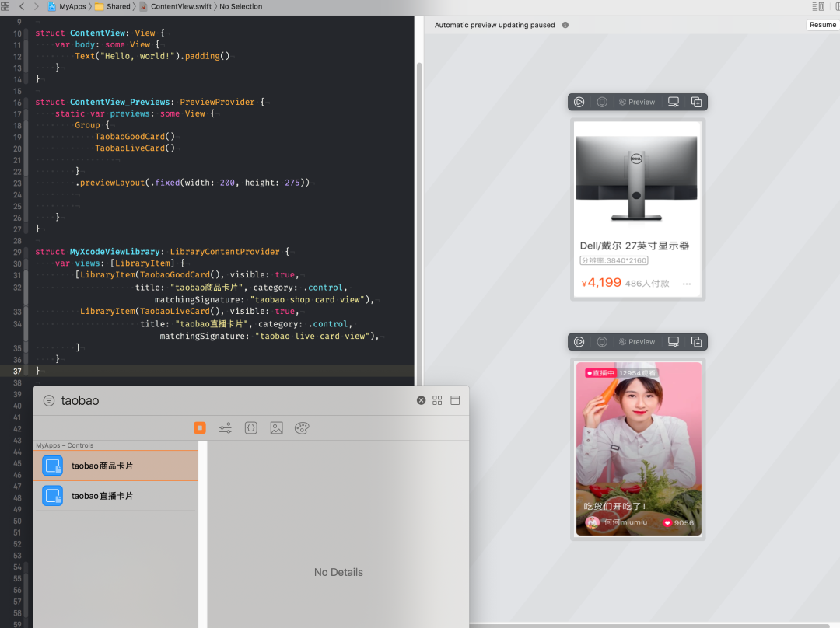Preview the live stream card on device
This screenshot has height=628, width=840.
674,341
